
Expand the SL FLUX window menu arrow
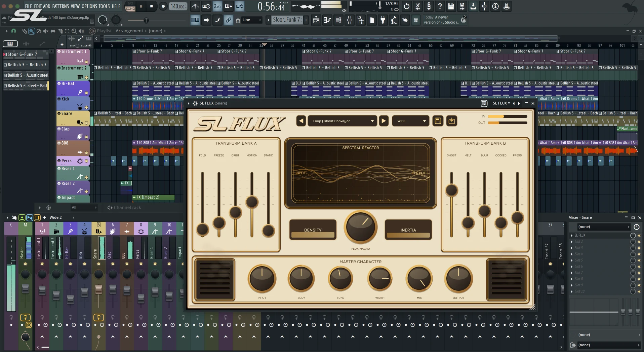tap(189, 103)
